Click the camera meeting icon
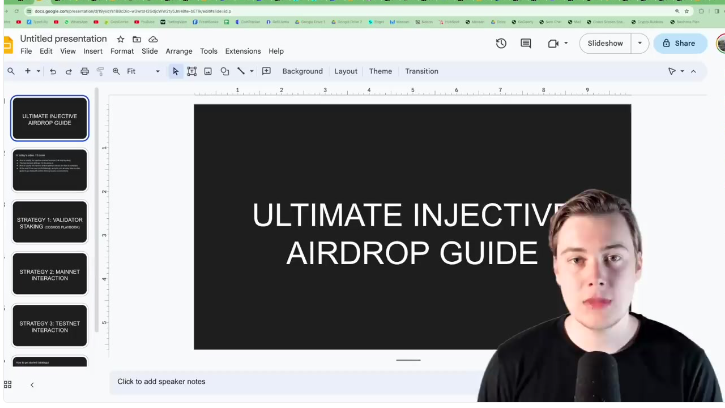The height and width of the screenshot is (408, 725). [553, 43]
